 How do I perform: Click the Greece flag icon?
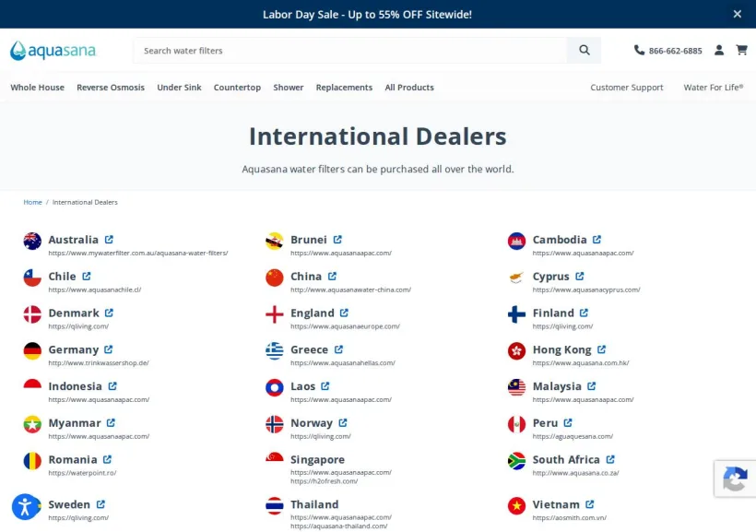[x=275, y=350]
